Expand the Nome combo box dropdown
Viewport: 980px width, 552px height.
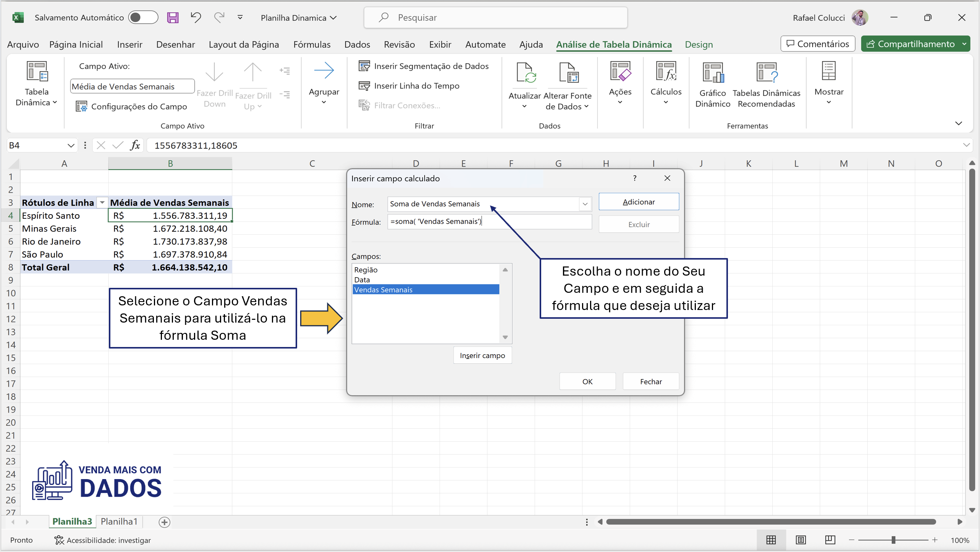click(585, 204)
